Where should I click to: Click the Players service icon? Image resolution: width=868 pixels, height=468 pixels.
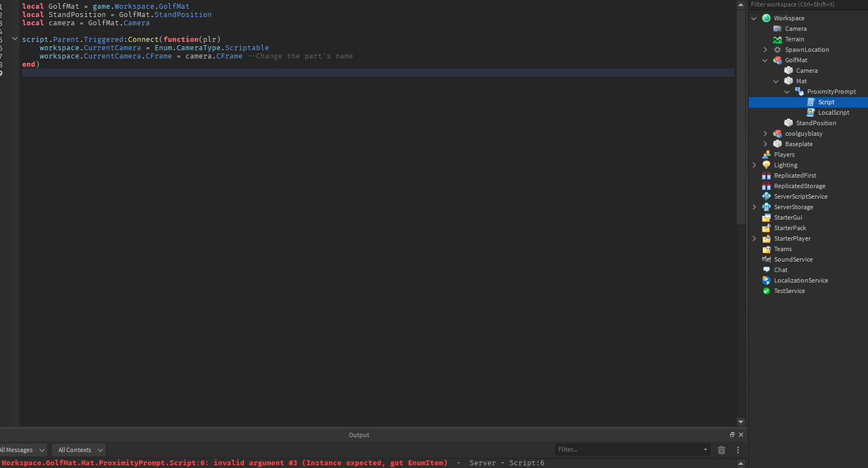pos(766,155)
